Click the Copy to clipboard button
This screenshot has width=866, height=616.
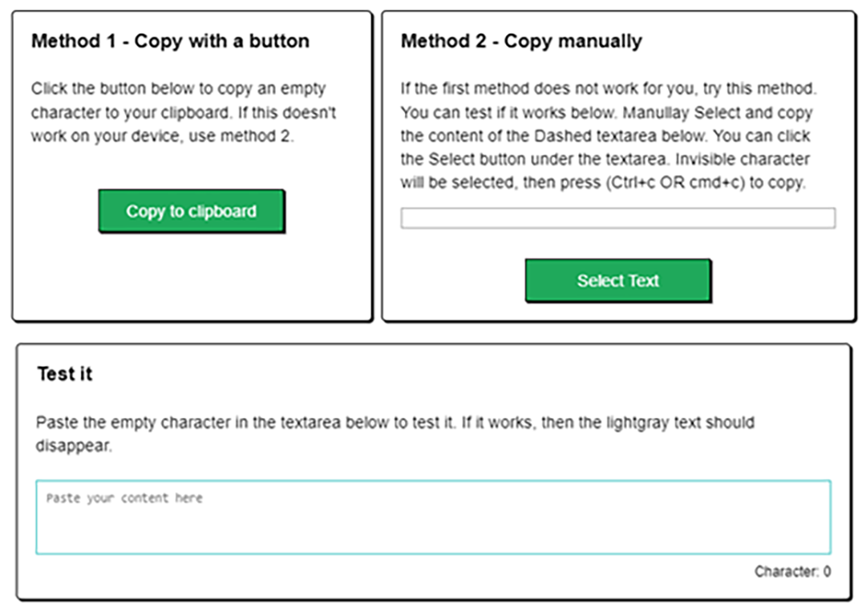point(192,212)
